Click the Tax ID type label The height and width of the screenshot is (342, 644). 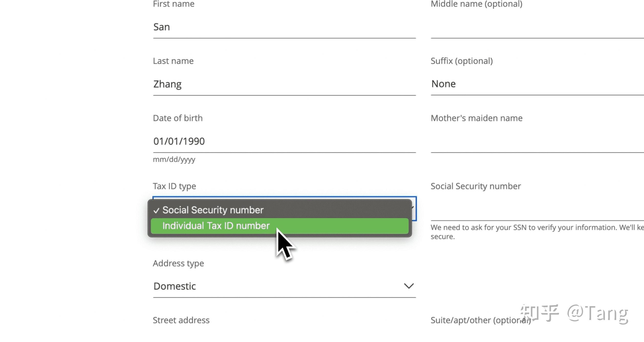click(x=174, y=186)
